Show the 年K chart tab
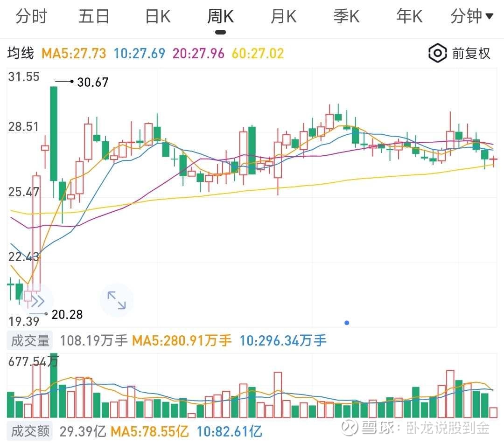Screen dimensions: 504x443 click(409, 17)
